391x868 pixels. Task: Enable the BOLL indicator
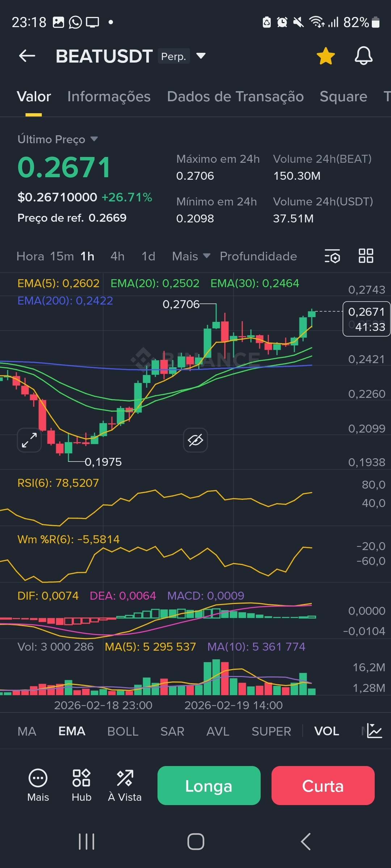point(123,731)
